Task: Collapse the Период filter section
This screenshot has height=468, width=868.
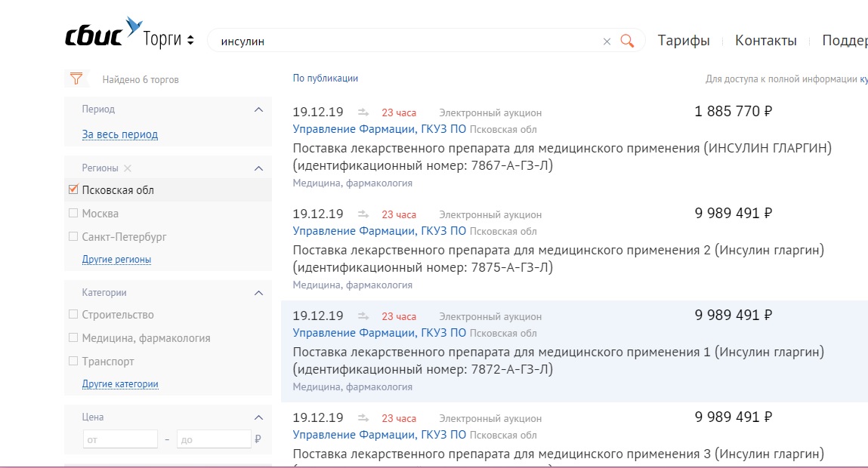Action: click(258, 109)
